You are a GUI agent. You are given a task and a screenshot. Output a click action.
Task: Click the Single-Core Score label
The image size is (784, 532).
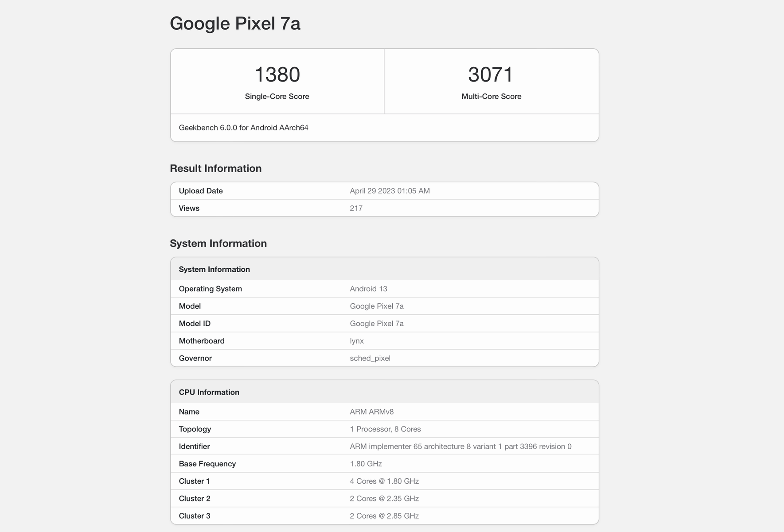tap(277, 96)
